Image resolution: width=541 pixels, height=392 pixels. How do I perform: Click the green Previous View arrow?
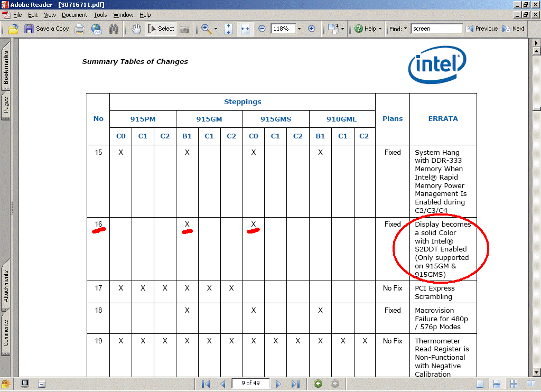click(318, 384)
